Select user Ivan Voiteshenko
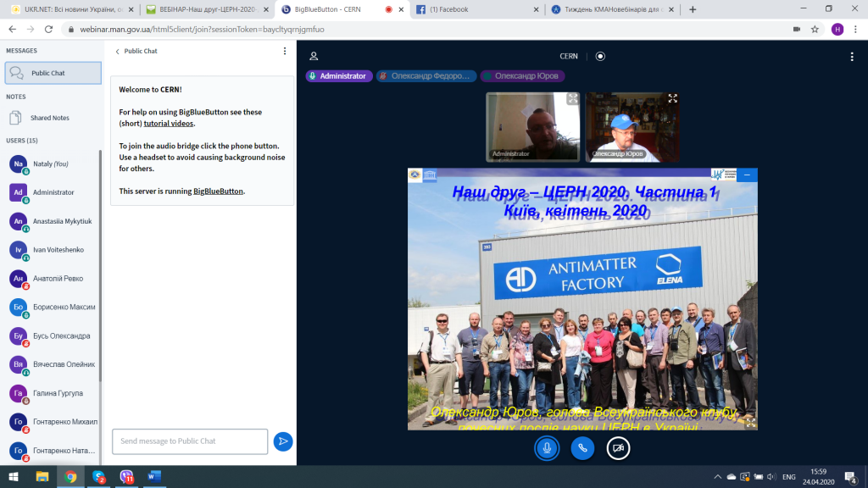Screen dimensions: 868x488 click(x=52, y=250)
